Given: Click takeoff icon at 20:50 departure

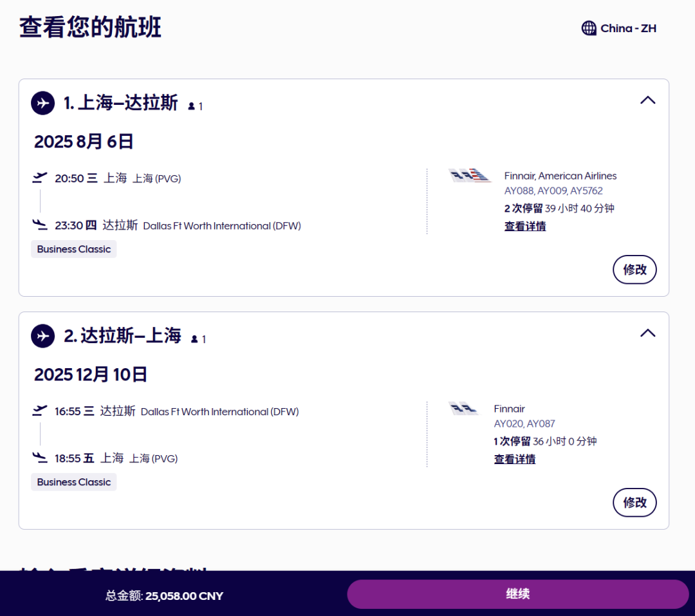Looking at the screenshot, I should pyautogui.click(x=40, y=178).
